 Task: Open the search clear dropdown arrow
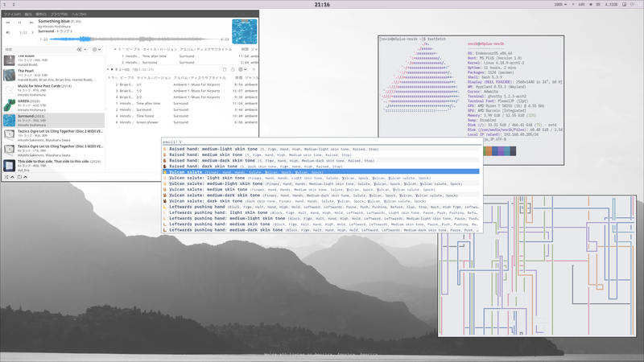(x=84, y=50)
